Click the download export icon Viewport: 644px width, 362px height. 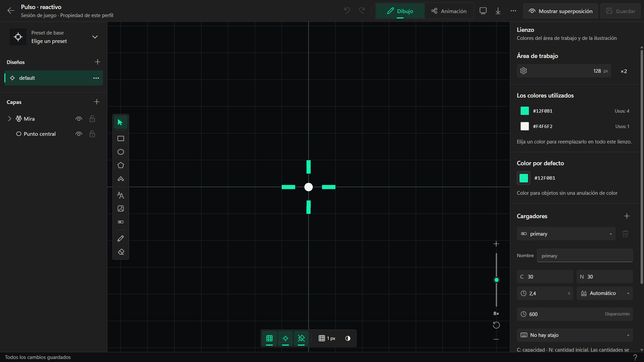pyautogui.click(x=498, y=11)
